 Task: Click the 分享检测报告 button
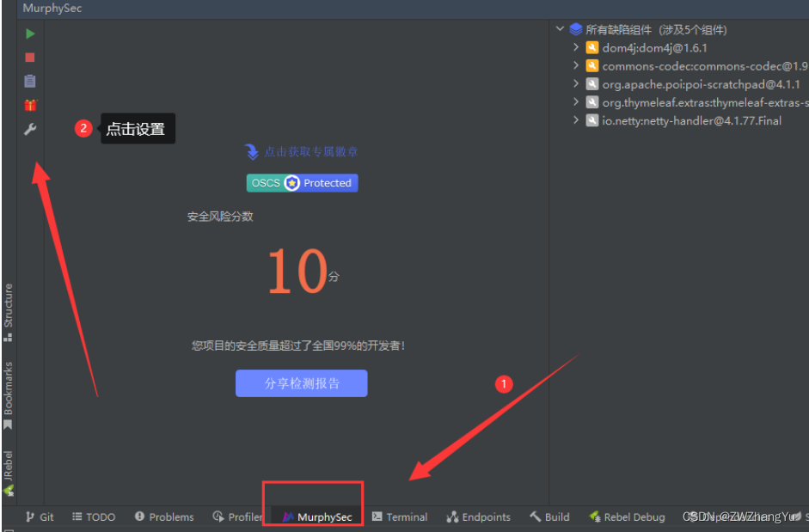[x=301, y=383]
